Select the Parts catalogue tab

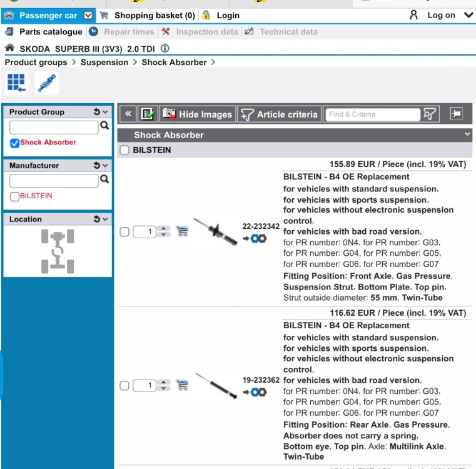point(51,31)
